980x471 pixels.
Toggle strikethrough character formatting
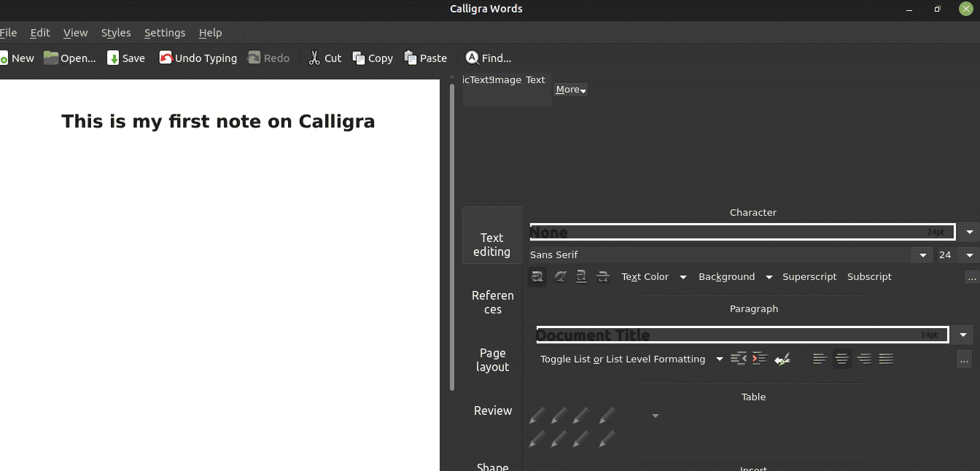coord(603,277)
